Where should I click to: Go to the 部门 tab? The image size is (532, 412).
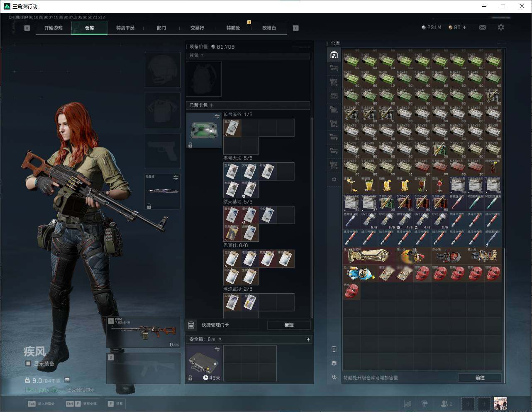click(161, 28)
